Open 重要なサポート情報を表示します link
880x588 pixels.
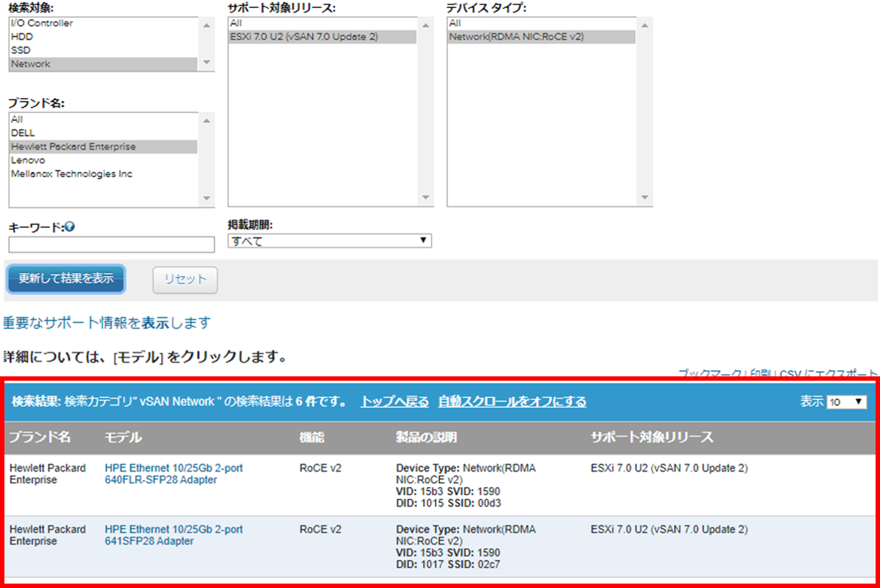click(x=106, y=322)
